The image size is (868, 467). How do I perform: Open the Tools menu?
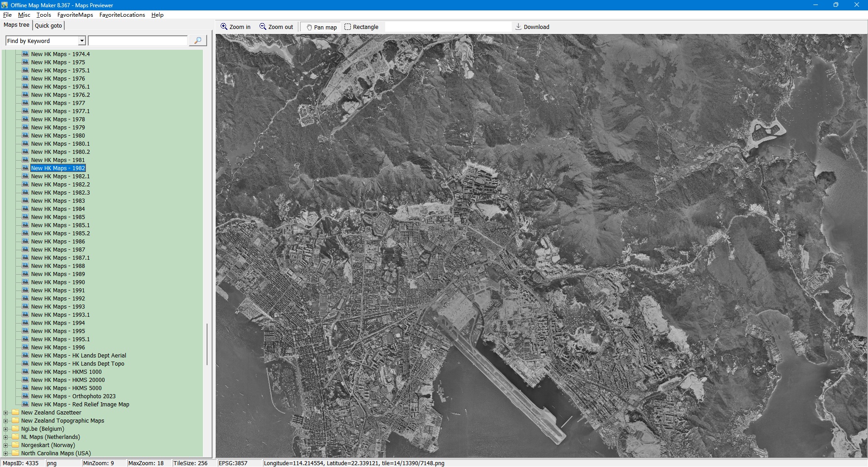(x=43, y=14)
